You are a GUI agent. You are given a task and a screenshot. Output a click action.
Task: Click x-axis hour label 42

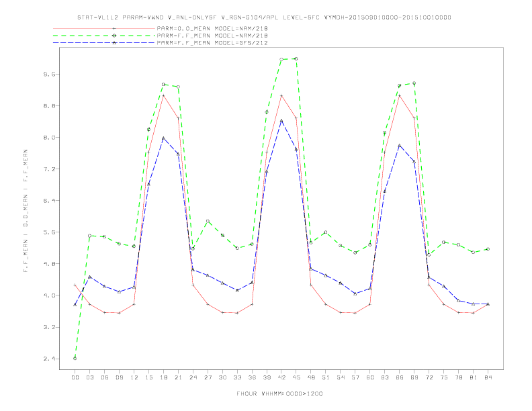[x=281, y=377]
